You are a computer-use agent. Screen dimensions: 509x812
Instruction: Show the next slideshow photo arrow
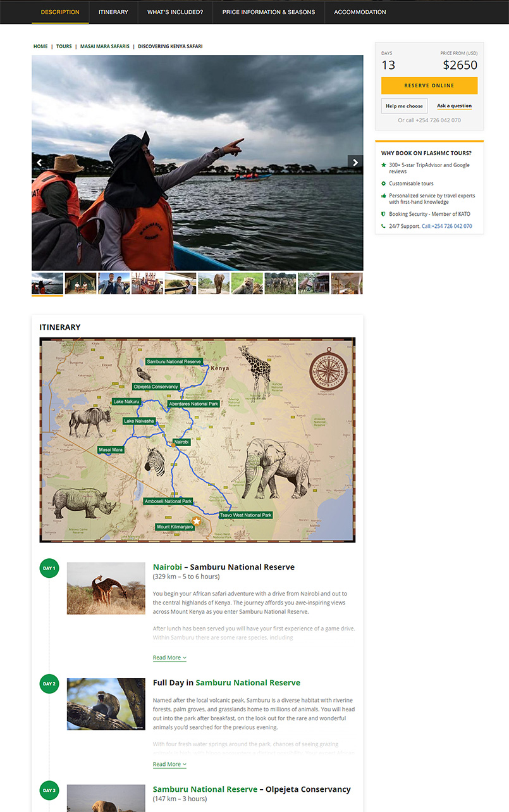[355, 163]
